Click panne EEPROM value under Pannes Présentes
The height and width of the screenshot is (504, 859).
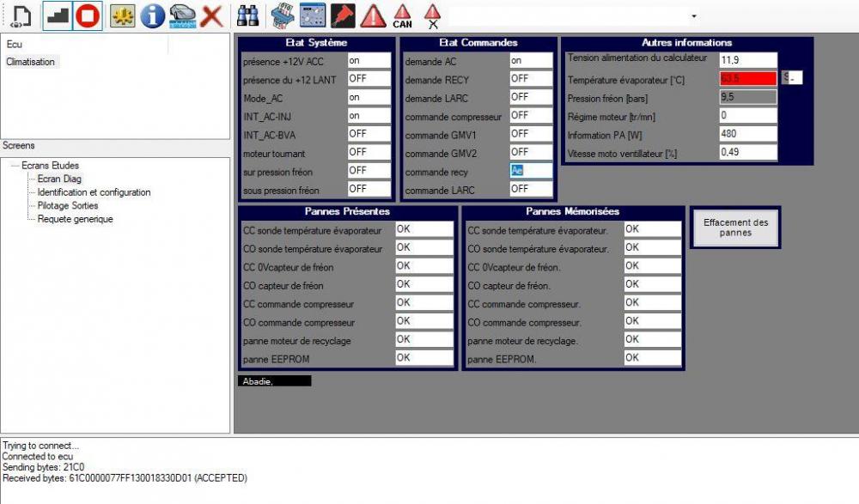tap(424, 357)
